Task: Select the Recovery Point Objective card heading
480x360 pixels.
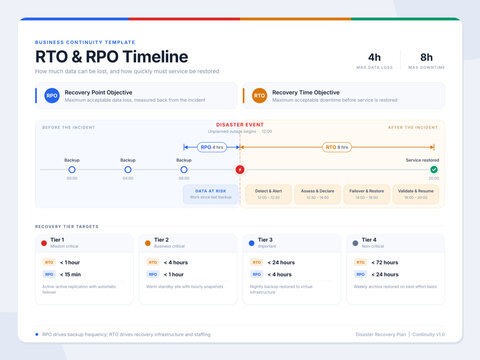Action: (x=98, y=92)
